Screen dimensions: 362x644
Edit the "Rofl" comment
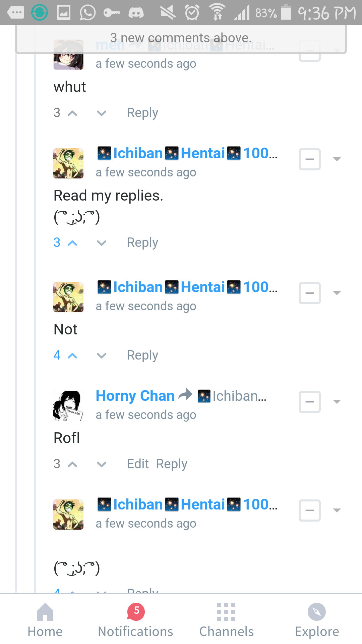click(x=138, y=464)
